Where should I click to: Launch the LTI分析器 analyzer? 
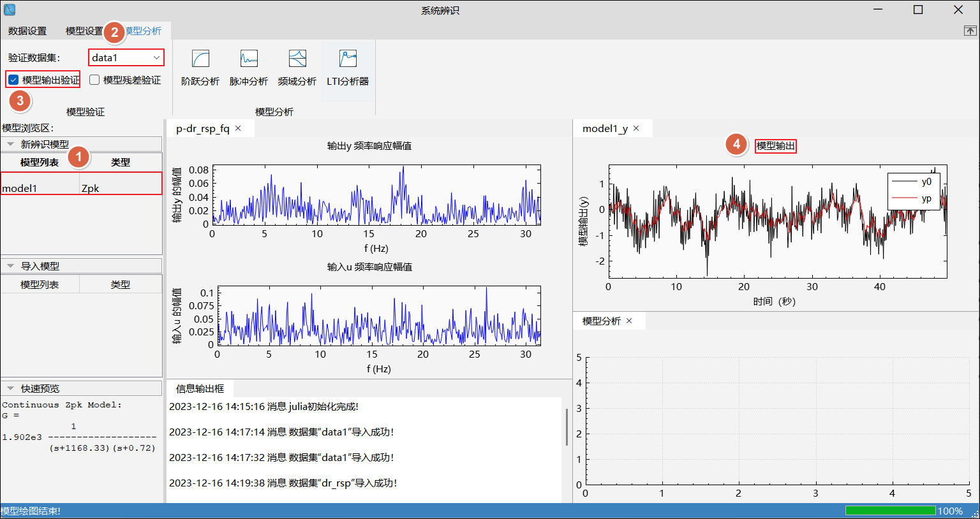tap(348, 68)
